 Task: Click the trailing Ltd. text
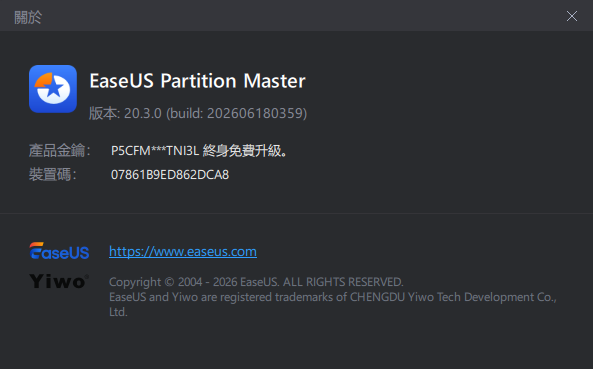(x=118, y=312)
